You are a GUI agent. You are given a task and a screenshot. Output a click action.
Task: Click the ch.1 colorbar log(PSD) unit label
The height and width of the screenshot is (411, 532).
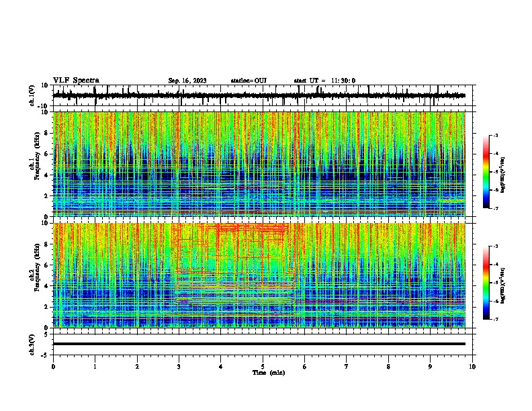coord(503,175)
